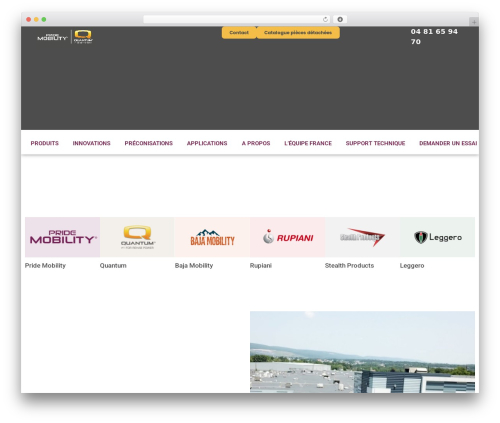Click the Baja Mobility text link
The height and width of the screenshot is (423, 500).
(194, 266)
